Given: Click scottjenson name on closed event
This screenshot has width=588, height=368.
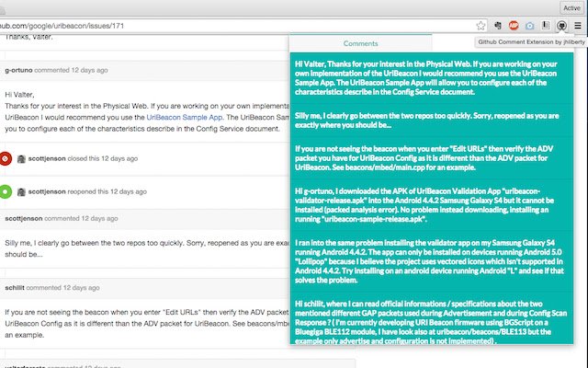Looking at the screenshot, I should click(47, 158).
